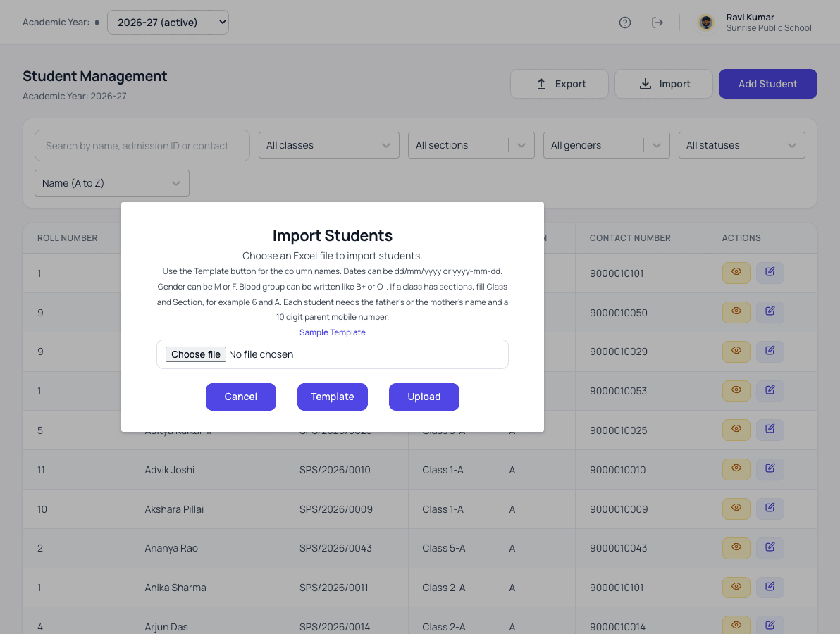Click admission ID SPS/2026/0043
Viewport: 840px width, 634px height.
click(x=335, y=548)
